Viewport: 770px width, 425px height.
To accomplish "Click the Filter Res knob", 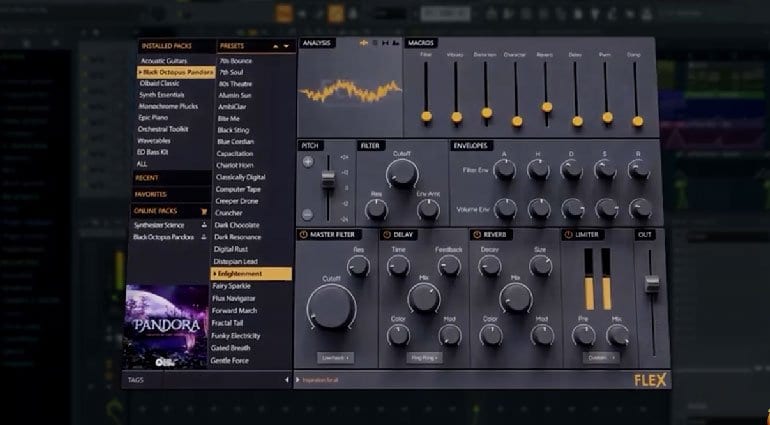I will [376, 209].
